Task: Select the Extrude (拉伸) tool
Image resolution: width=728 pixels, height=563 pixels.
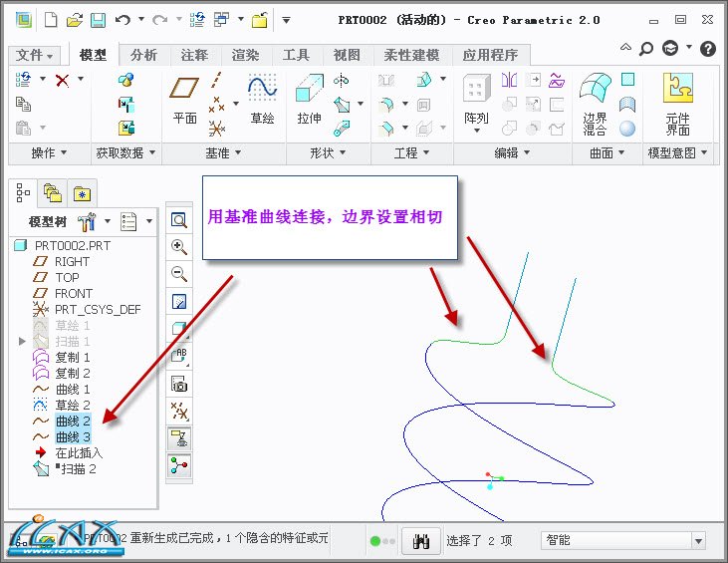Action: (x=309, y=100)
